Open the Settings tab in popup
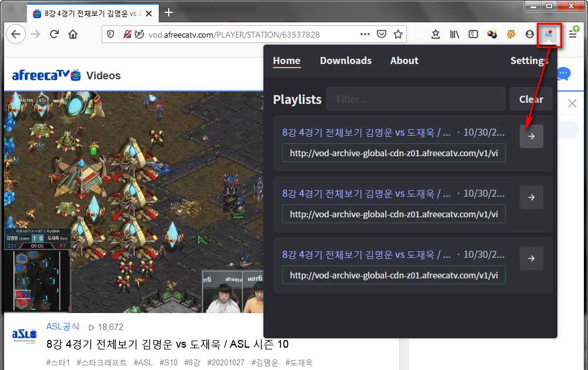 point(530,60)
